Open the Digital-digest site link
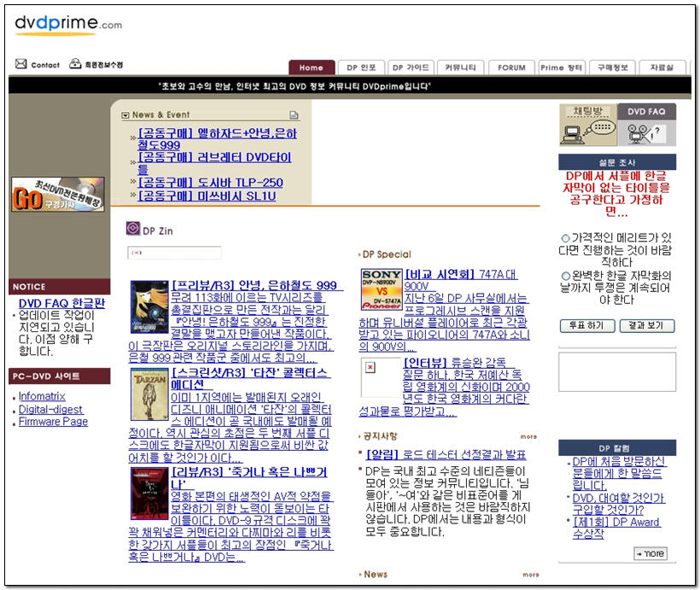The image size is (700, 590). tap(50, 409)
